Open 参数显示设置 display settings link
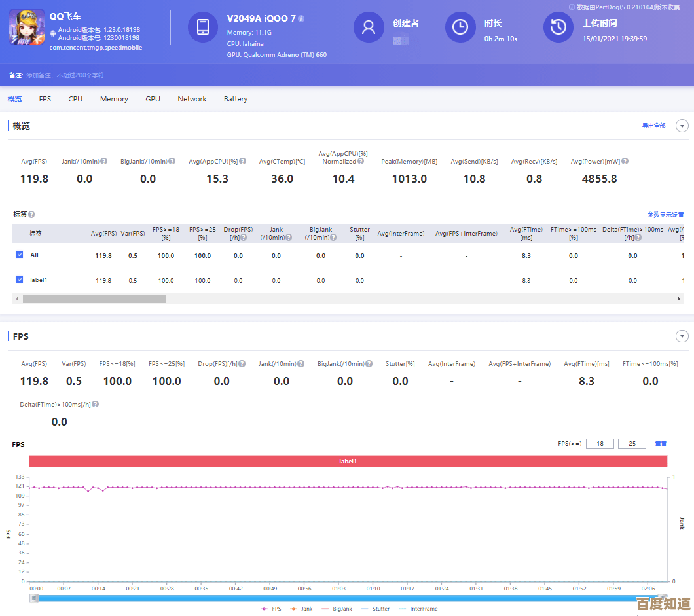The width and height of the screenshot is (694, 616). click(665, 215)
